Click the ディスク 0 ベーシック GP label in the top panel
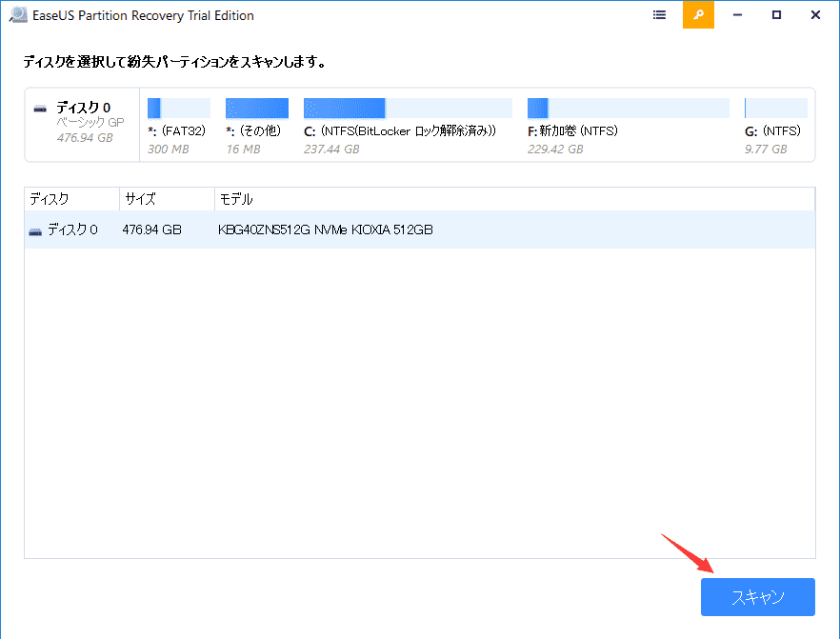The height and width of the screenshot is (639, 840). tap(84, 122)
